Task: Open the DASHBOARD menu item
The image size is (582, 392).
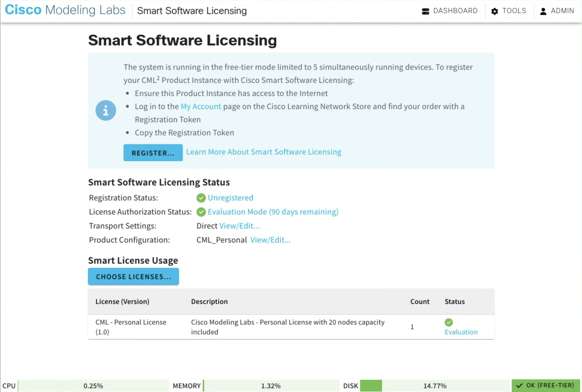Action: pyautogui.click(x=455, y=11)
